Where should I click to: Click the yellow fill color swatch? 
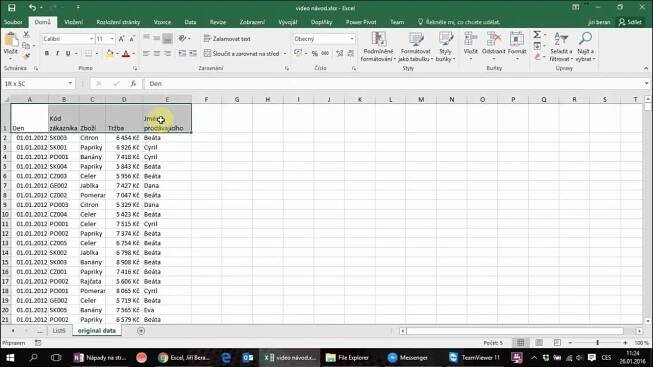109,53
